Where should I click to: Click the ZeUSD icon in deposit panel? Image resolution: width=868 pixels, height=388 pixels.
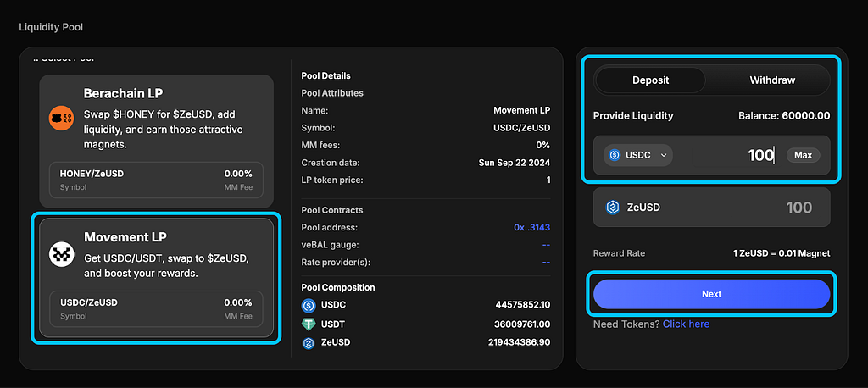[x=613, y=208]
